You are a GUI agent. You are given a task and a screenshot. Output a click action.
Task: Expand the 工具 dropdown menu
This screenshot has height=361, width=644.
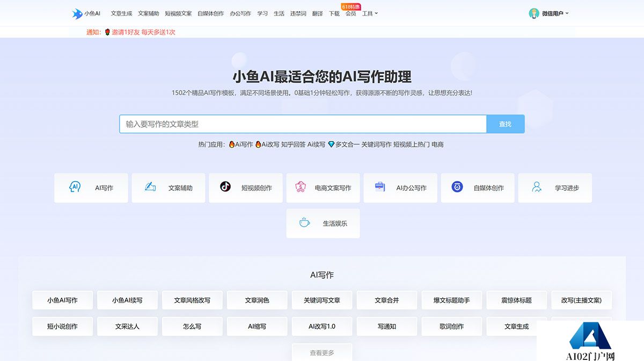tap(370, 13)
